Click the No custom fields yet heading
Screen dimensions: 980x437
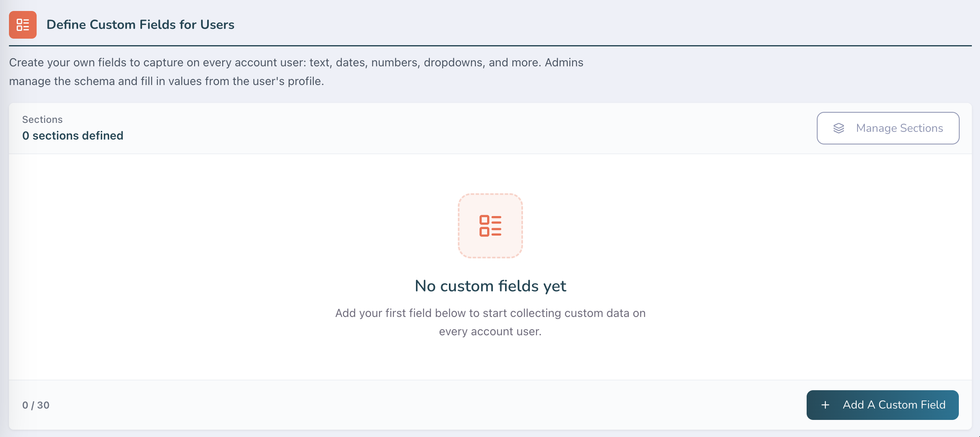coord(490,286)
